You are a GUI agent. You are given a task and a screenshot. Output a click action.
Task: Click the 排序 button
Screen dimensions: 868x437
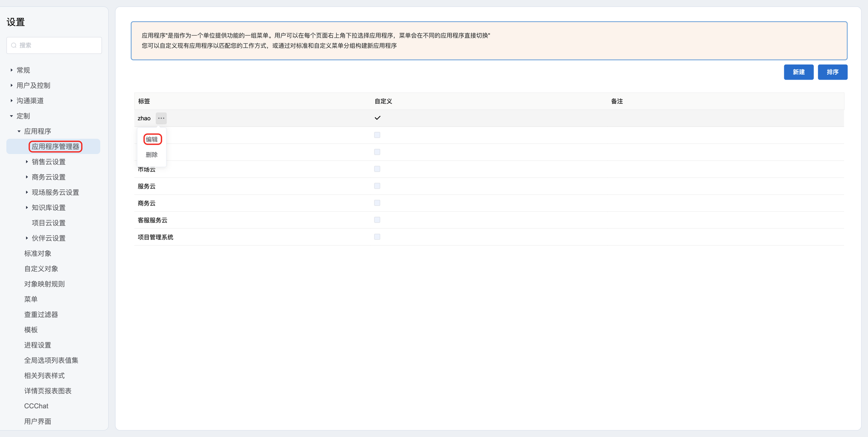(832, 72)
